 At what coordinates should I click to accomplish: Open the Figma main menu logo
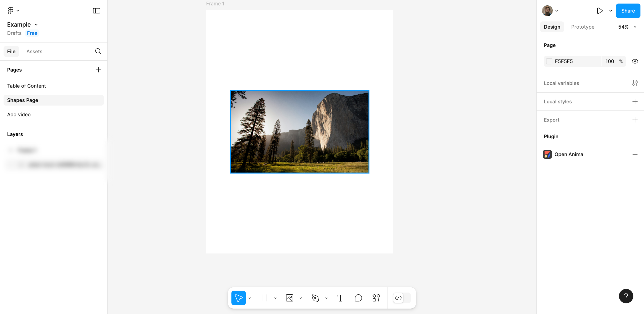[11, 11]
